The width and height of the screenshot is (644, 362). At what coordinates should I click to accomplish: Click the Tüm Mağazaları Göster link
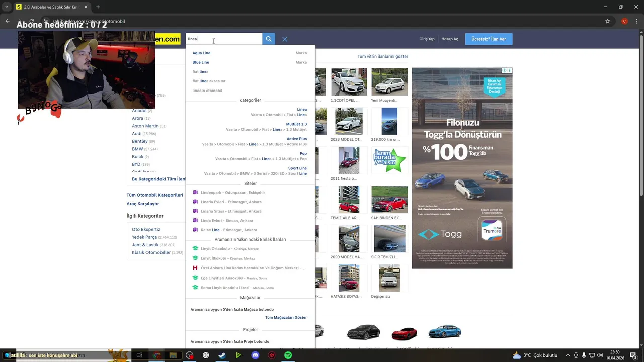(286, 317)
